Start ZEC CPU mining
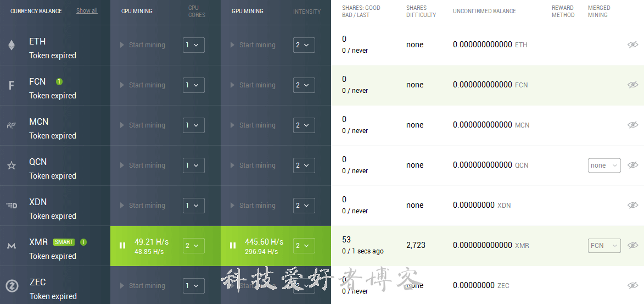 (x=143, y=285)
